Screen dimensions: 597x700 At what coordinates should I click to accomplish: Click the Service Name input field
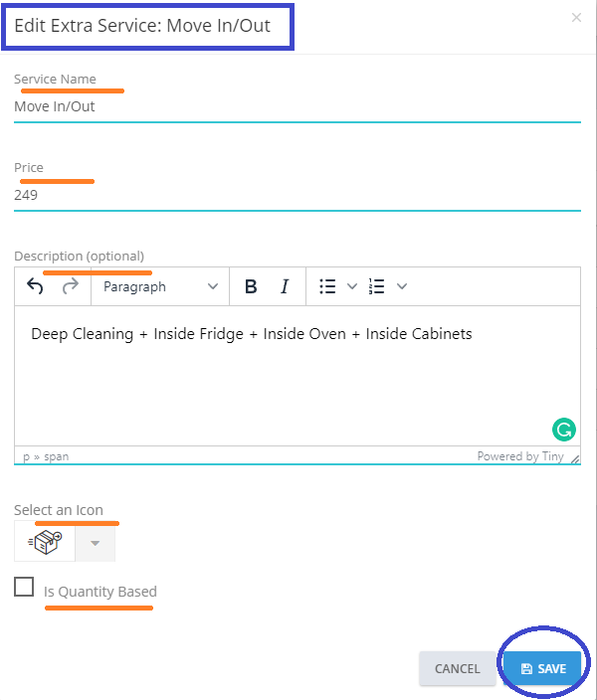pyautogui.click(x=297, y=106)
